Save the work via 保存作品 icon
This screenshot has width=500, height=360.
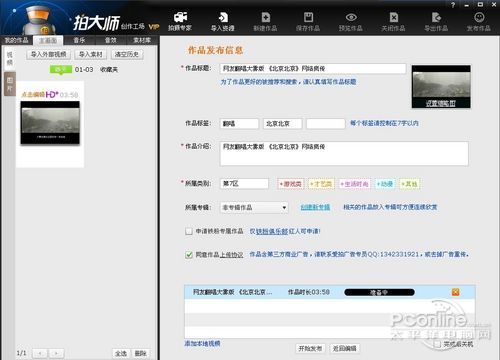pyautogui.click(x=308, y=21)
